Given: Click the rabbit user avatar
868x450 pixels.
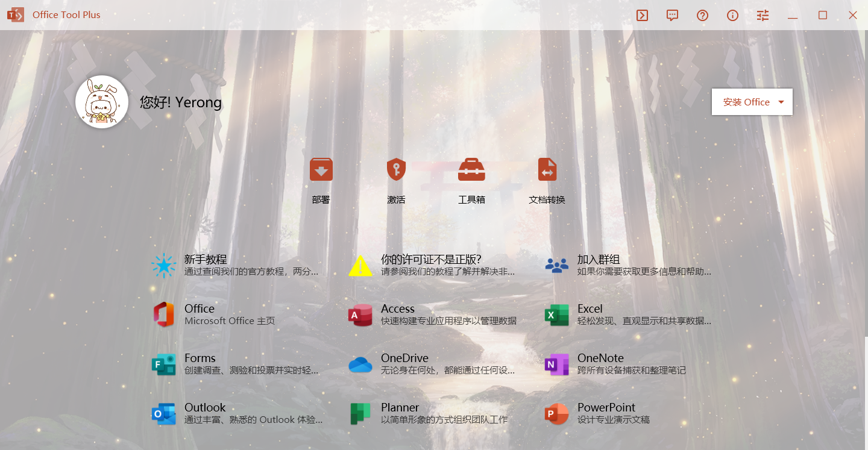Looking at the screenshot, I should click(x=102, y=102).
